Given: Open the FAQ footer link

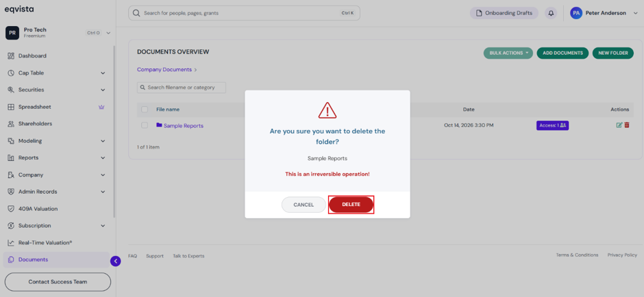Looking at the screenshot, I should pos(133,256).
